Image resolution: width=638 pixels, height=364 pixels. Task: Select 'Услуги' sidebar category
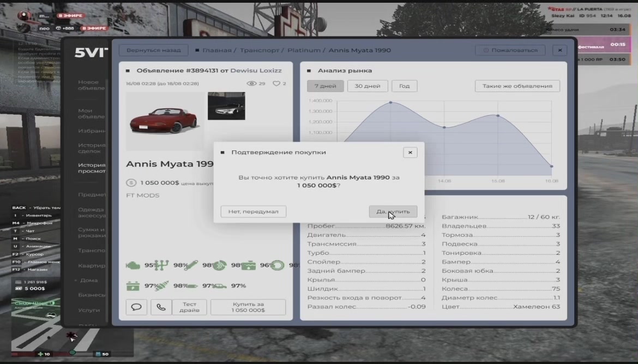coord(89,310)
